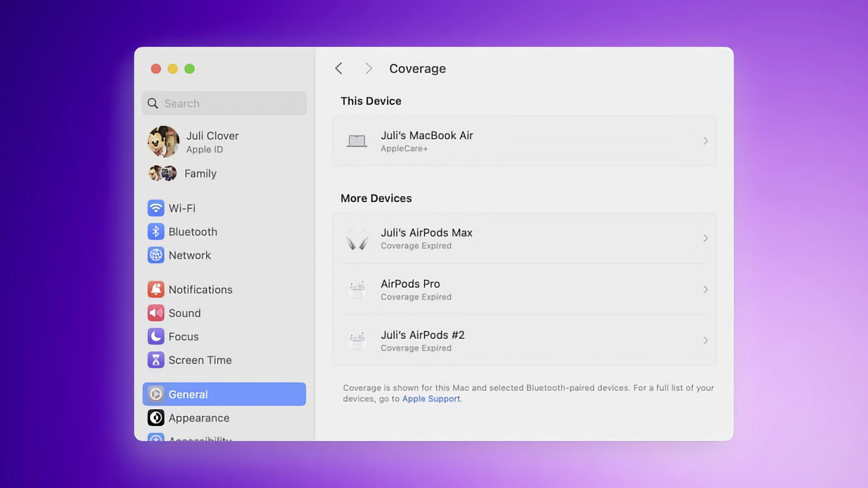Viewport: 868px width, 488px height.
Task: Follow the Apple Support link
Action: click(431, 399)
